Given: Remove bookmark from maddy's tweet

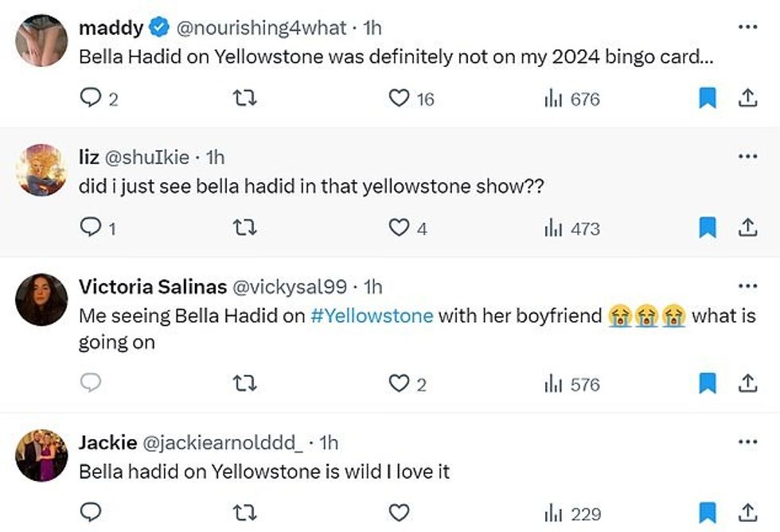Looking at the screenshot, I should (707, 99).
